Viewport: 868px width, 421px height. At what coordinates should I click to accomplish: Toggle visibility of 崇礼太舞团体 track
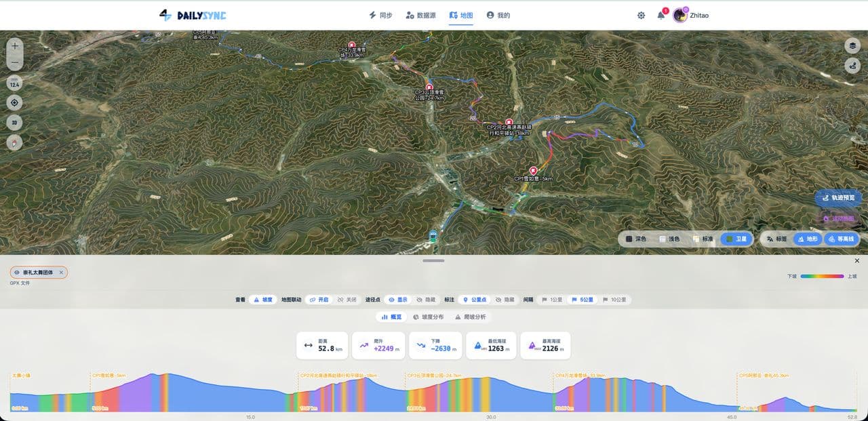click(x=17, y=273)
